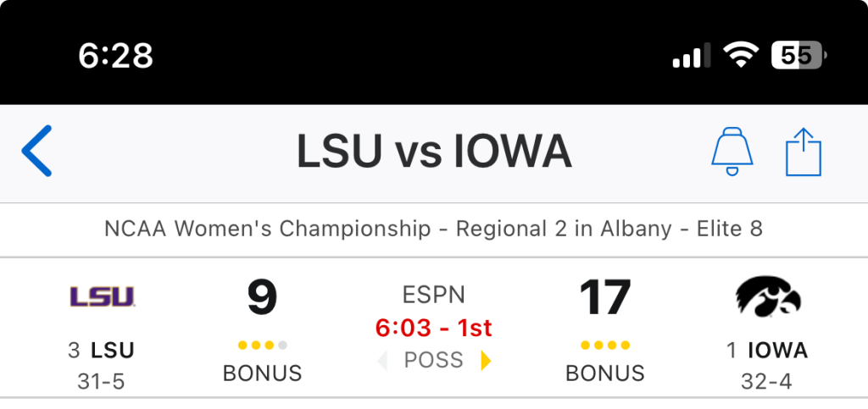Tap the gray left possession arrow
868x409 pixels.
tap(382, 361)
